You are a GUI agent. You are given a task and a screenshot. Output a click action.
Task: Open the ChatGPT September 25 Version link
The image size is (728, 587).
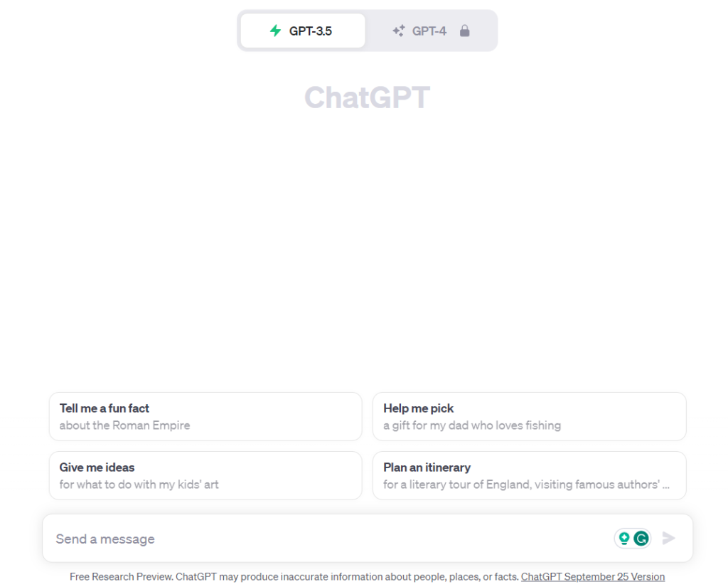592,576
